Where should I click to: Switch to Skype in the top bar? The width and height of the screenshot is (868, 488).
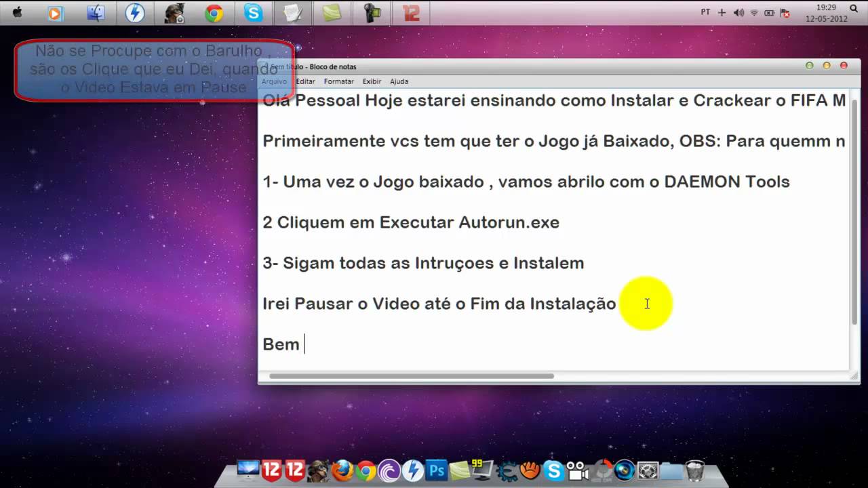[x=254, y=12]
